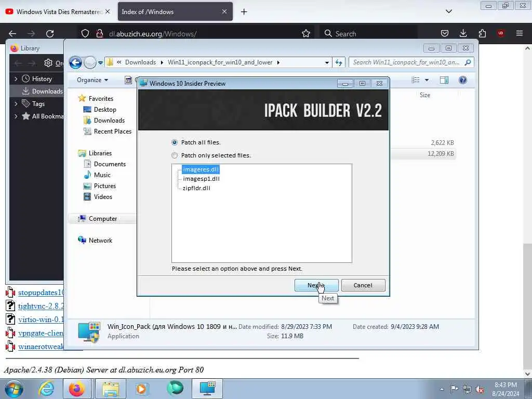Open the winaerotweaker download link
The image size is (532, 399).
41,347
